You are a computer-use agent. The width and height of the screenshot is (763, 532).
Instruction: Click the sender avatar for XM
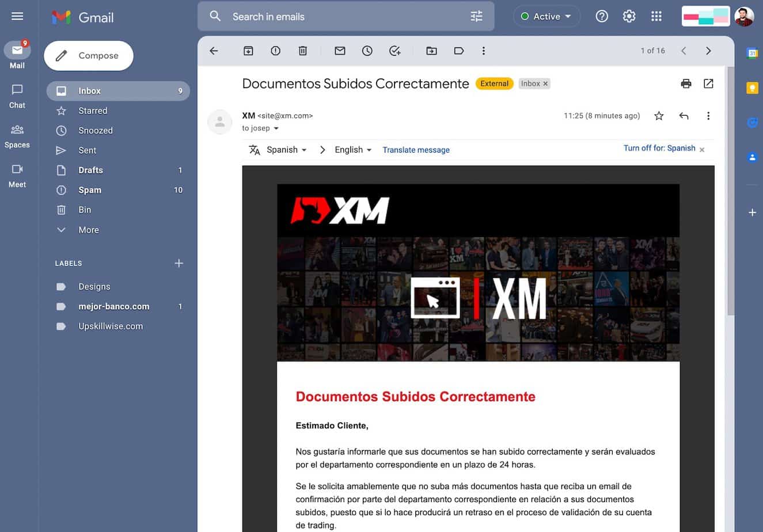(219, 121)
